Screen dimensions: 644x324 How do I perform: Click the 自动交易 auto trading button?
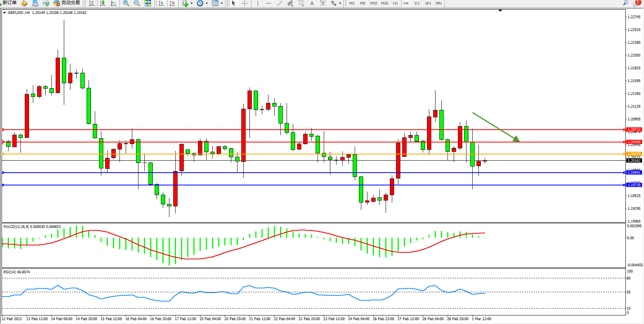(67, 3)
